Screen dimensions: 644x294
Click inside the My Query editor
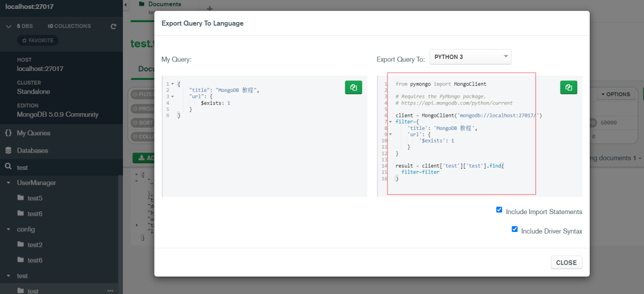coord(262,155)
